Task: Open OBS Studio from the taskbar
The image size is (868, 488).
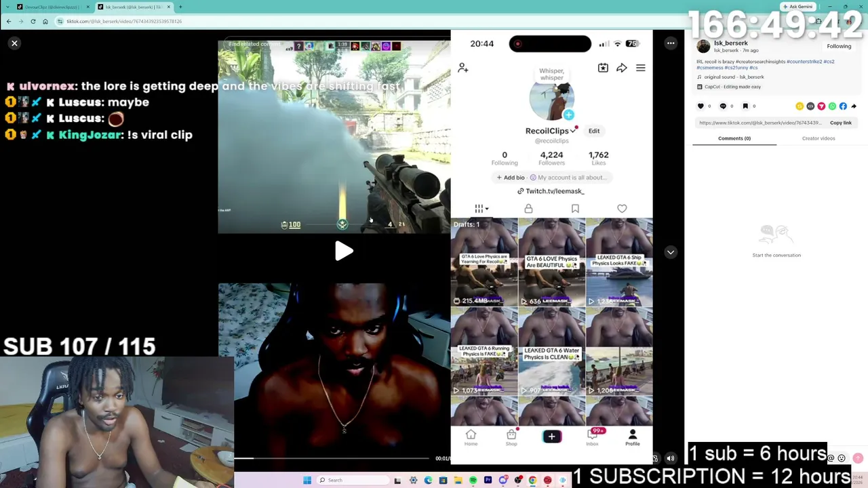Action: [x=517, y=481]
